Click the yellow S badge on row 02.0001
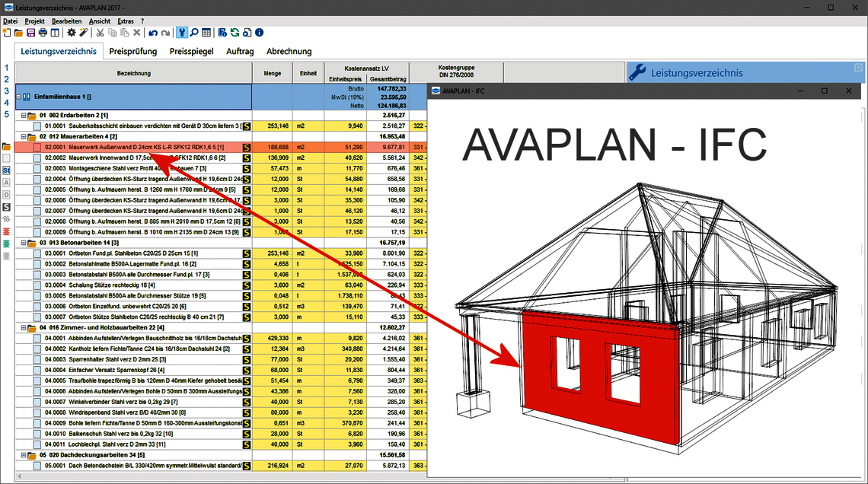This screenshot has height=484, width=868. tap(247, 148)
